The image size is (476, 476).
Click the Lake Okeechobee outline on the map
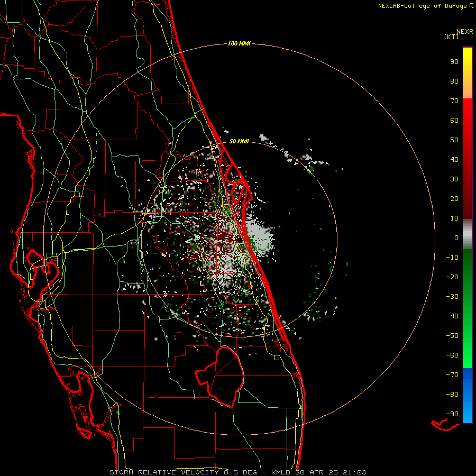[220, 377]
